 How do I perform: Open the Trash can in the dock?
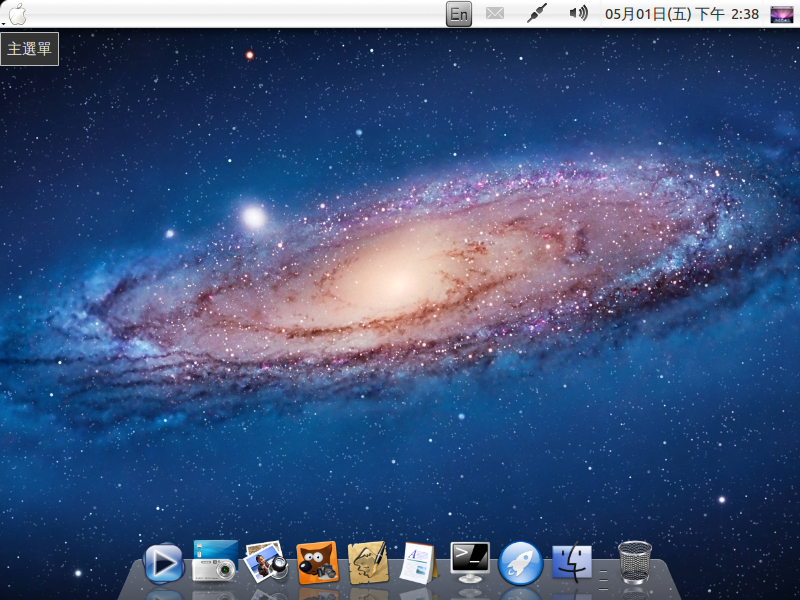point(635,562)
